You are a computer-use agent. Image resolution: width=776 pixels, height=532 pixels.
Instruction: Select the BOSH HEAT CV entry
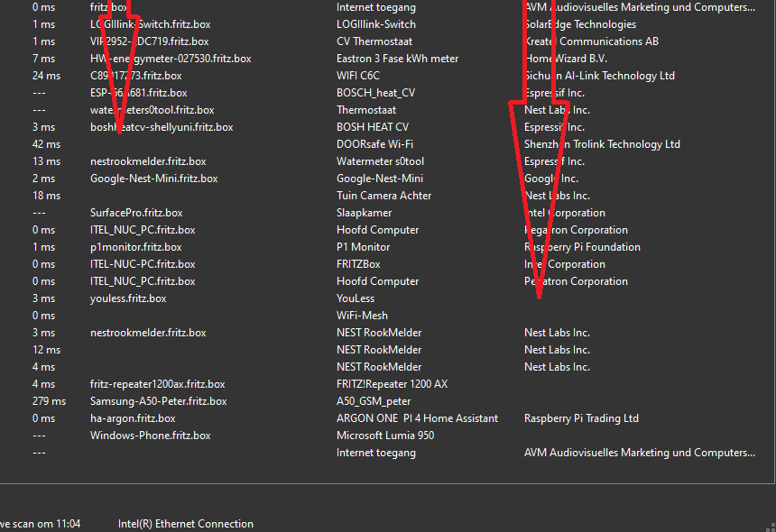tap(373, 127)
